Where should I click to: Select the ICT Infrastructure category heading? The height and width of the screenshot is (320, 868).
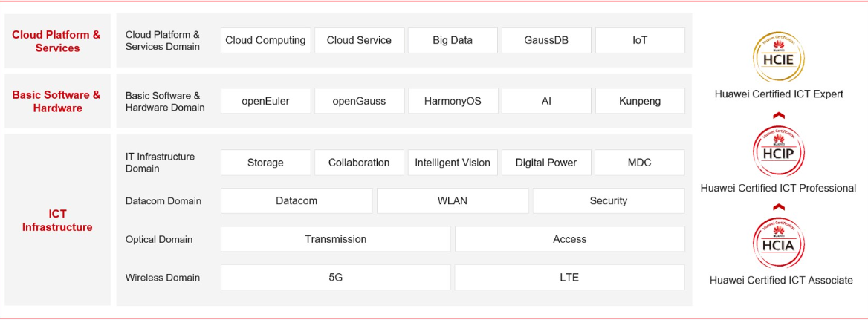click(x=57, y=221)
